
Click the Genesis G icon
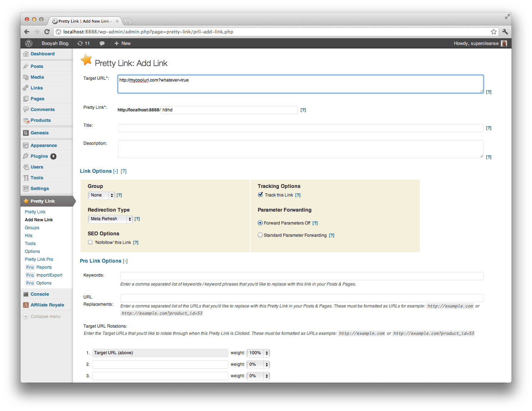26,133
